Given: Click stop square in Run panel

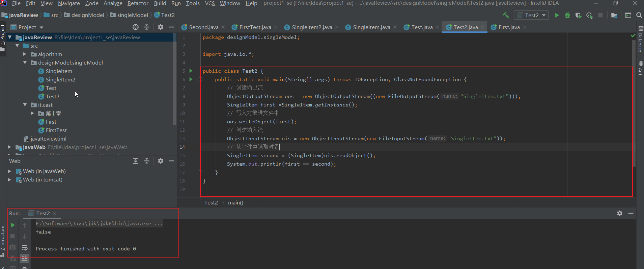Looking at the screenshot, I should (12, 236).
